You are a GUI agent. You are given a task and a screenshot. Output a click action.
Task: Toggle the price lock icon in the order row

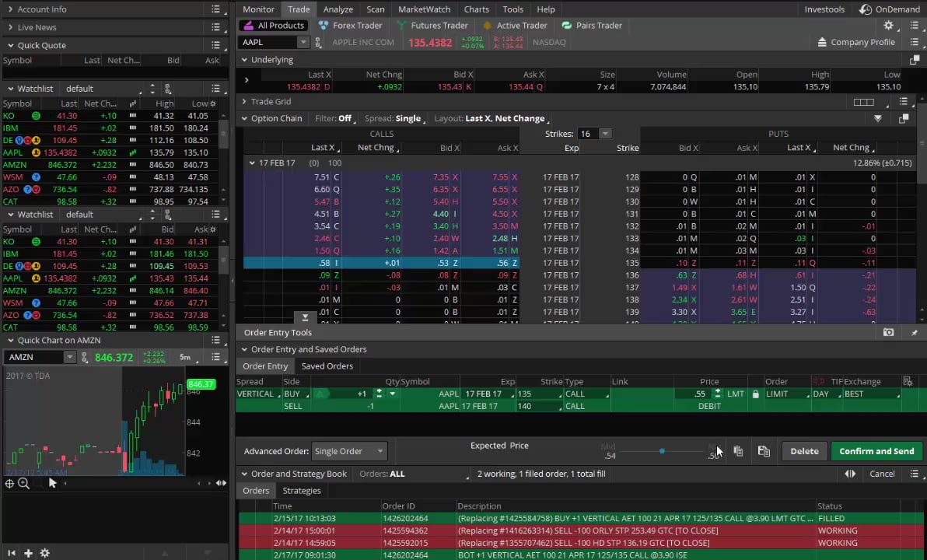pyautogui.click(x=754, y=394)
